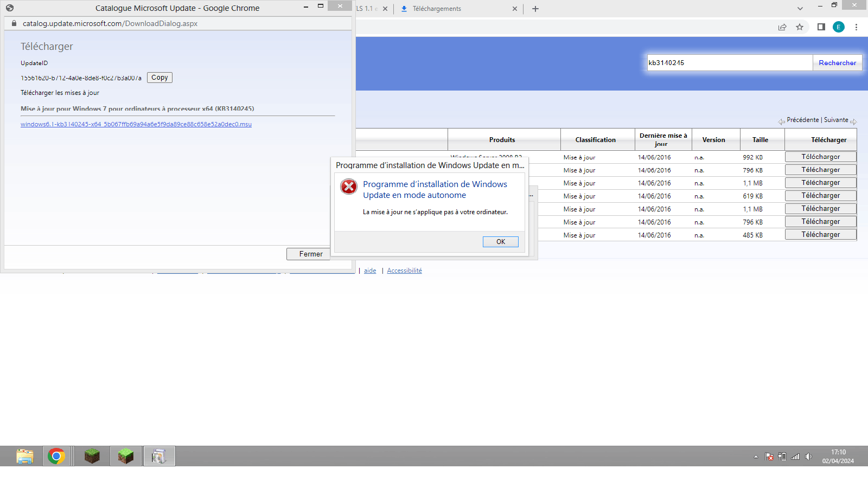Open the network signal tray icon
Screen dimensions: 868x488
pyautogui.click(x=795, y=457)
